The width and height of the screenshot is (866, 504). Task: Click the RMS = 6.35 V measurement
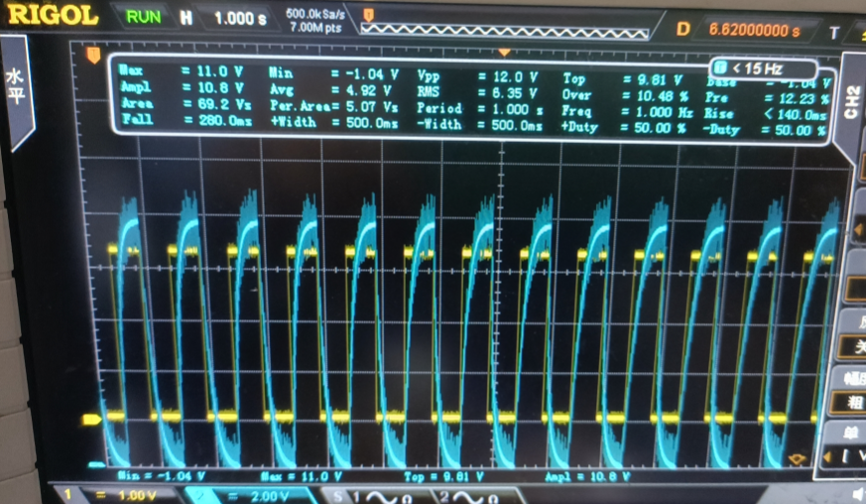[x=477, y=93]
